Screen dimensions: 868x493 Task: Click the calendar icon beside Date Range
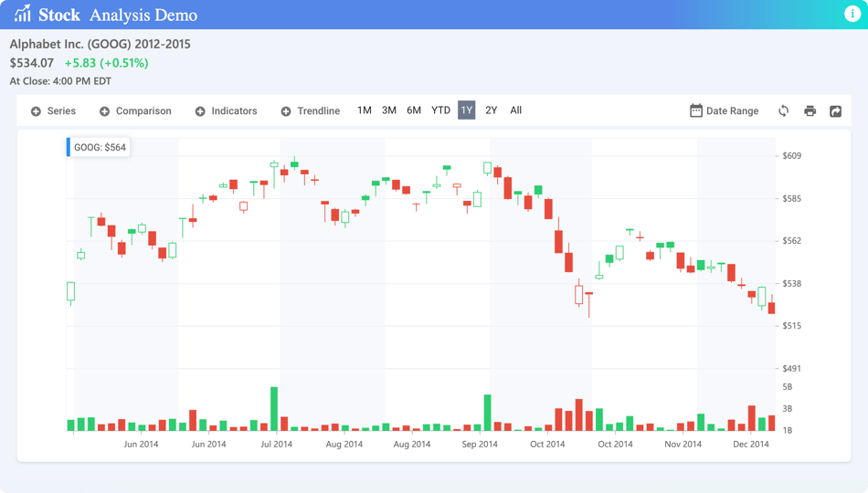(x=696, y=110)
